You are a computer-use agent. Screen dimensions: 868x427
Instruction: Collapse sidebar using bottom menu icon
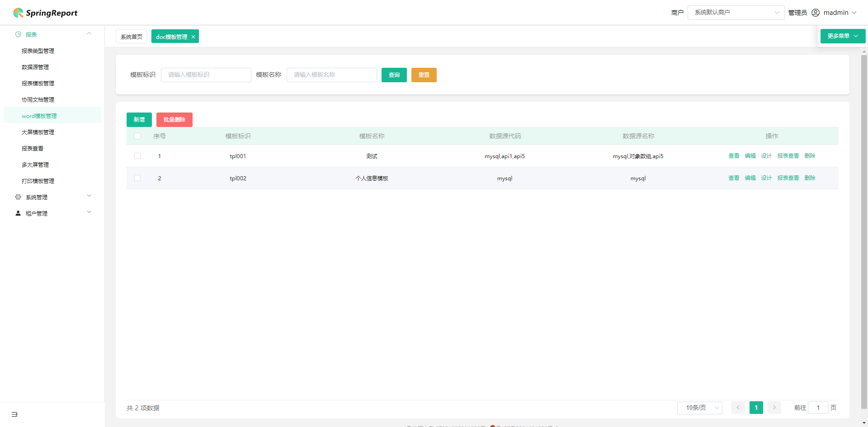pos(14,414)
